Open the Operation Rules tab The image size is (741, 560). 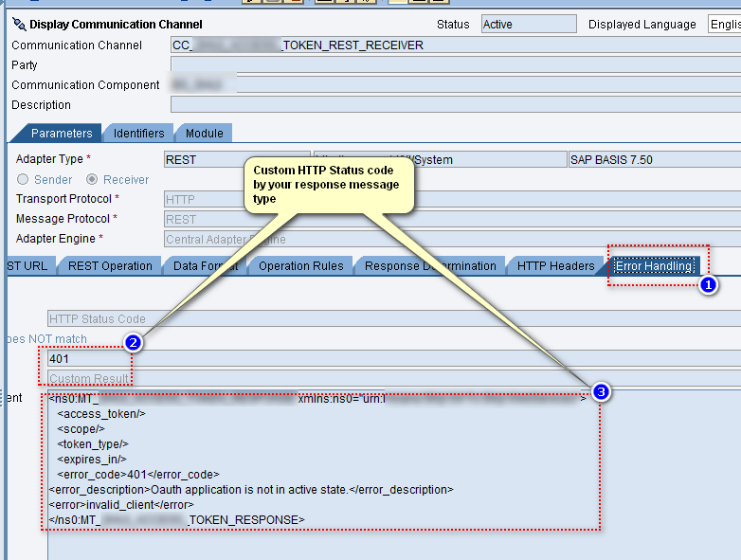pos(300,266)
